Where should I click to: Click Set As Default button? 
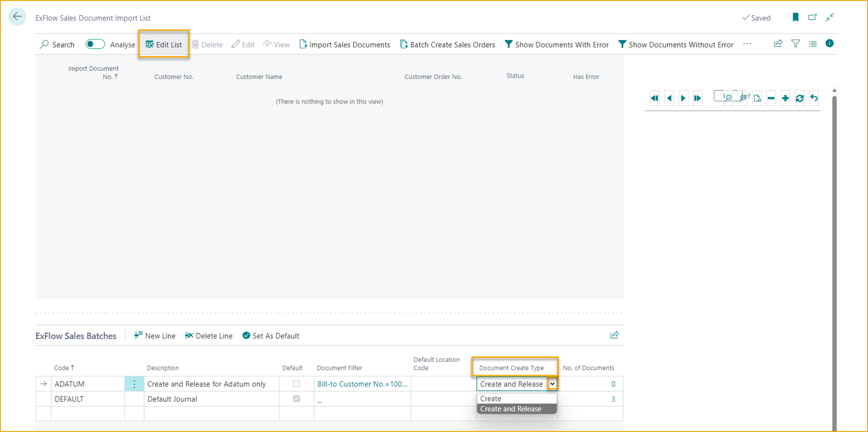click(x=271, y=336)
